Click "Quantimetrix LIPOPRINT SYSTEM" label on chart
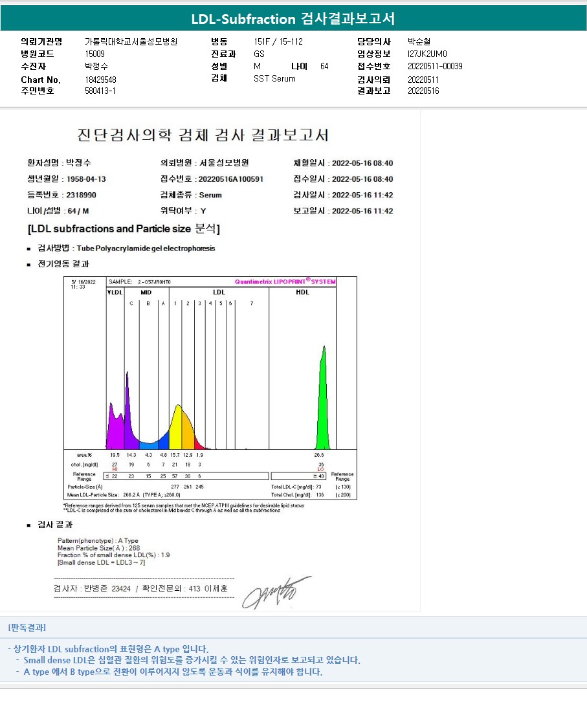Viewport: 587px width, 728px height. pos(285,281)
